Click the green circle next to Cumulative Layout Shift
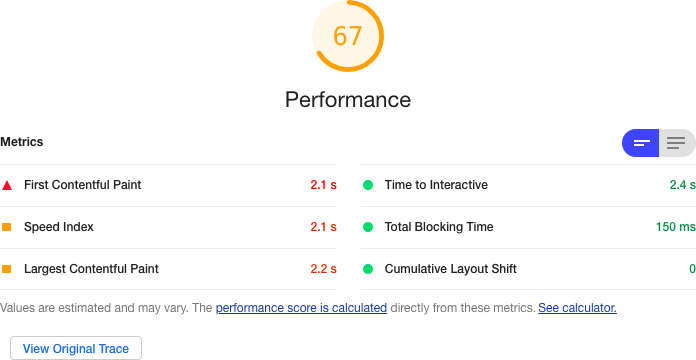Image resolution: width=696 pixels, height=360 pixels. point(368,269)
